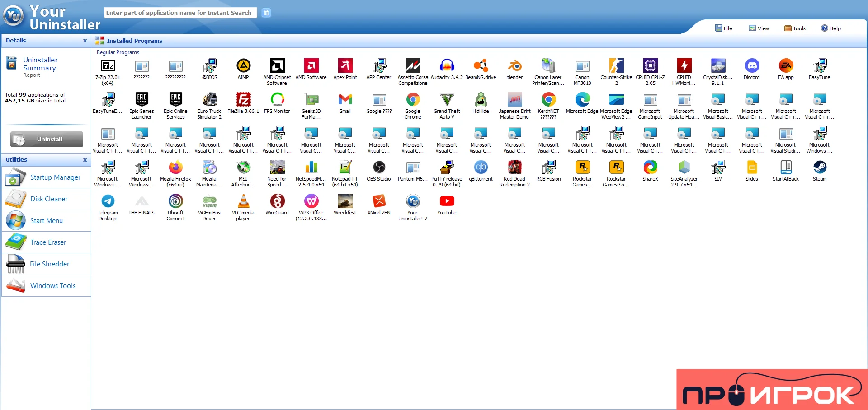Select the AIMP program icon
Viewport: 868px width, 410px height.
click(x=243, y=66)
